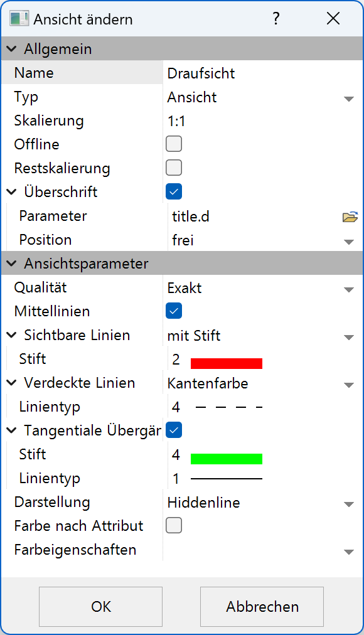Disable the Mittellinien checkbox
Image resolution: width=364 pixels, height=635 pixels.
[x=173, y=311]
